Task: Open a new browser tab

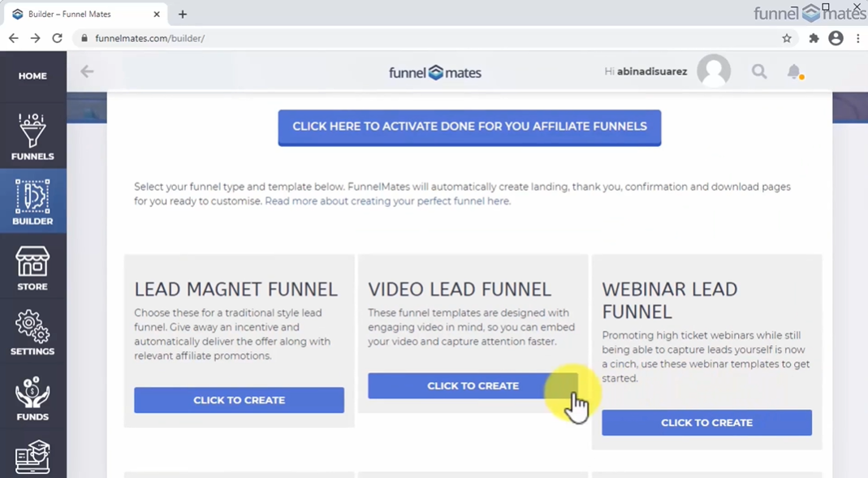Action: click(x=183, y=14)
